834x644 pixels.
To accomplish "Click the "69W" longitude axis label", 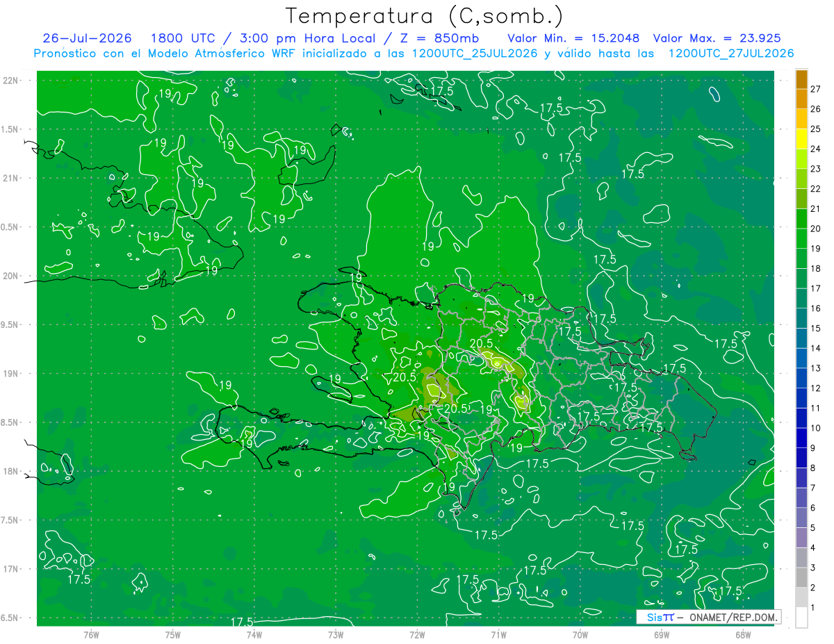I will (x=662, y=635).
